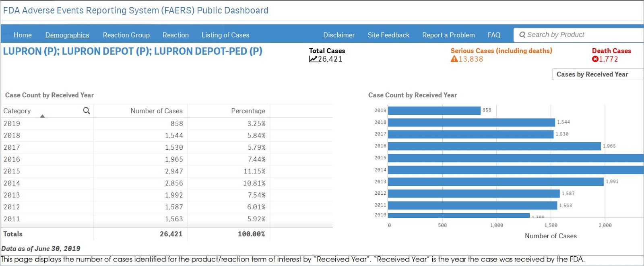
Task: Open the Cases by Received Year dropdown
Action: click(598, 74)
